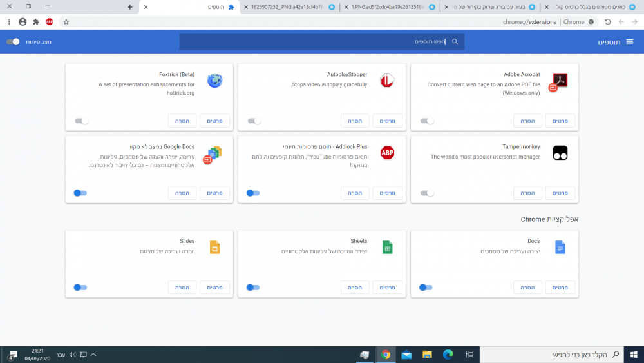
Task: Reload the page
Action: coord(608,22)
